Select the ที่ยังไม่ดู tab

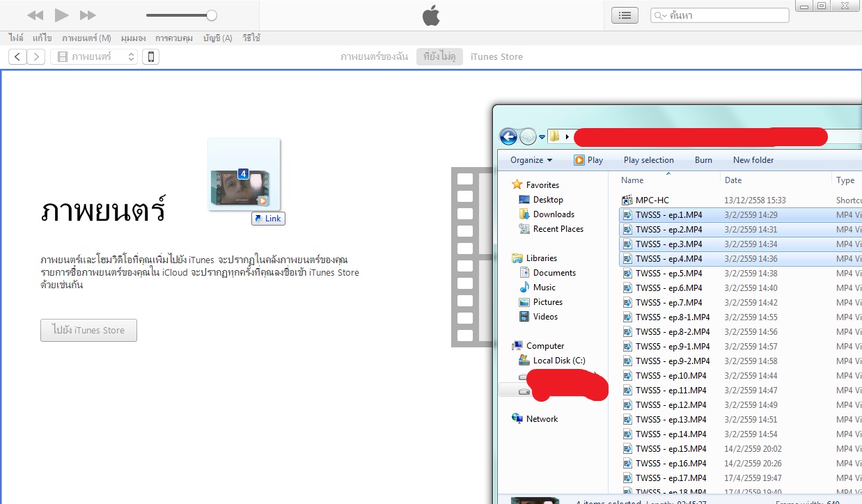(x=439, y=57)
